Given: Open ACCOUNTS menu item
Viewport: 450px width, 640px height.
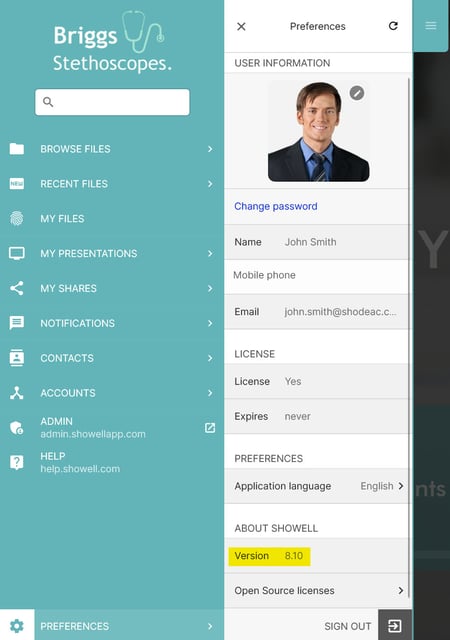Looking at the screenshot, I should tap(68, 393).
